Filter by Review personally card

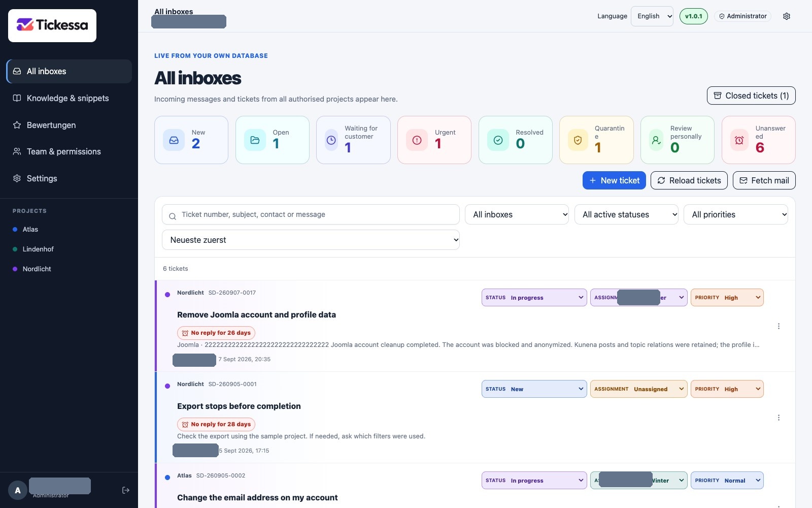(x=678, y=140)
